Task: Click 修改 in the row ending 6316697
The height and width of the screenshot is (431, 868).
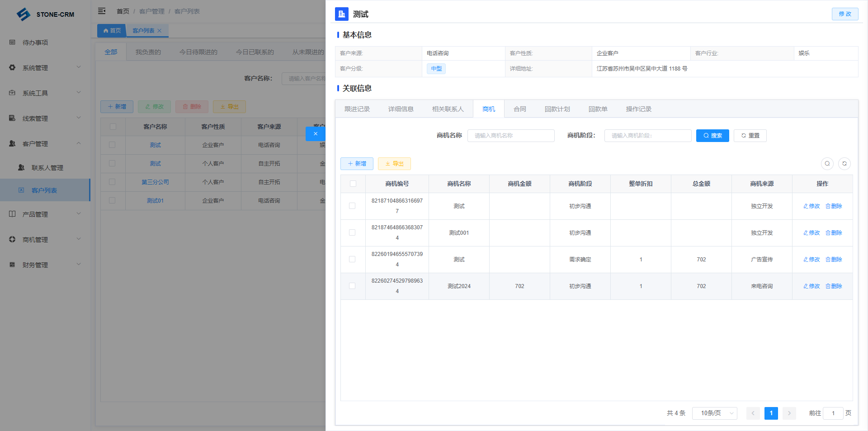Action: pyautogui.click(x=811, y=206)
